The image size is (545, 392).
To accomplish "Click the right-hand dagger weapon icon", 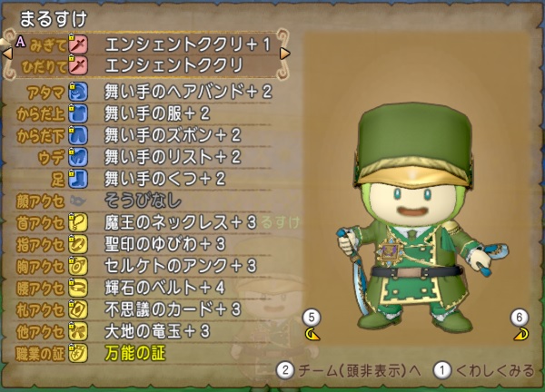I will (x=78, y=44).
